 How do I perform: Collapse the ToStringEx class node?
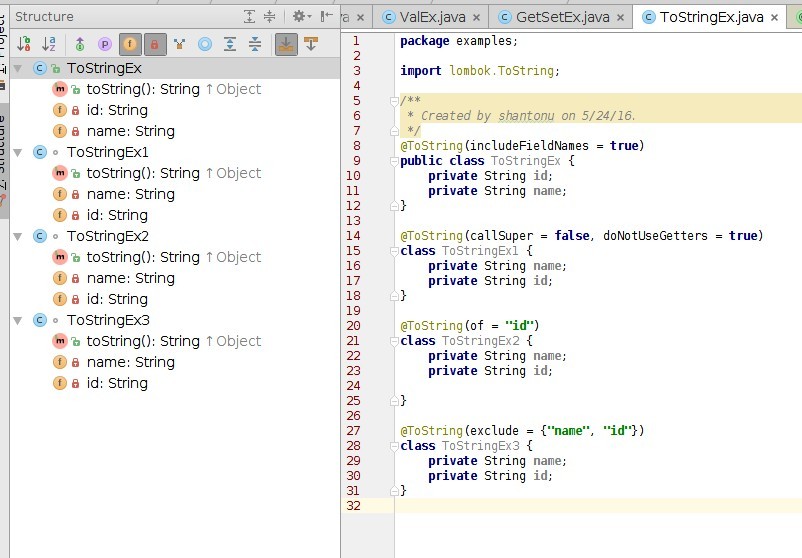[18, 69]
